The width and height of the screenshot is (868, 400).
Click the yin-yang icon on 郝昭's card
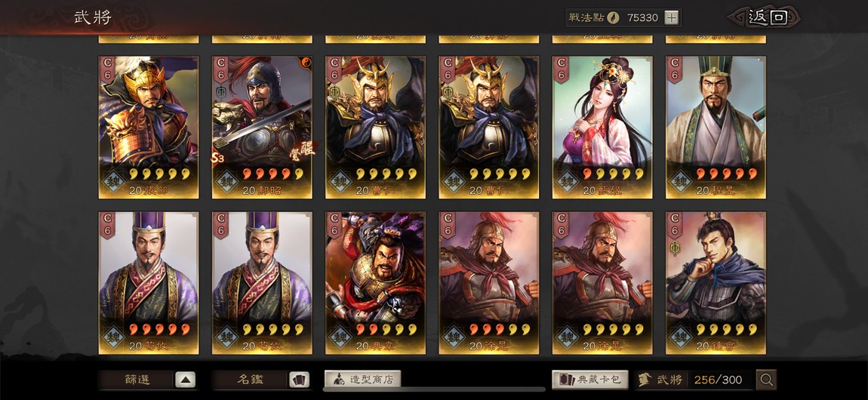306,63
